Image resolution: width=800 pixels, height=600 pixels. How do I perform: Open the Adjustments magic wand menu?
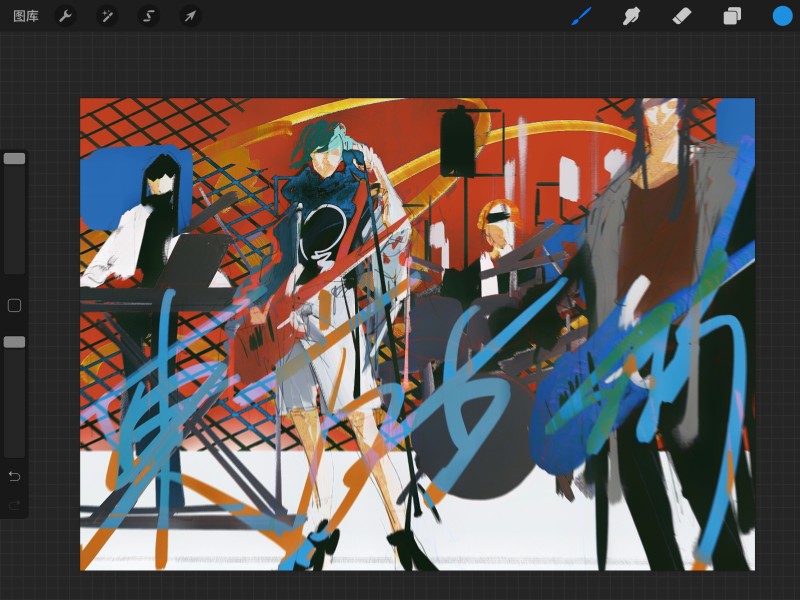107,16
